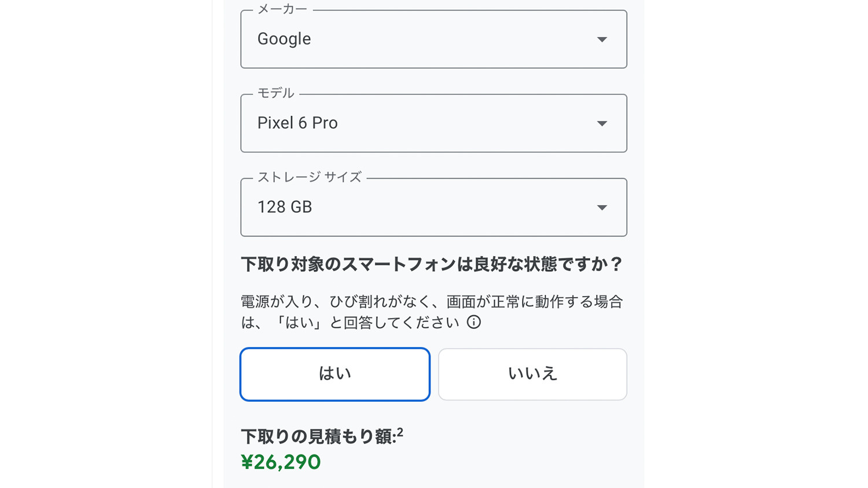Click the メーカー field label
The height and width of the screenshot is (488, 868).
(x=282, y=9)
